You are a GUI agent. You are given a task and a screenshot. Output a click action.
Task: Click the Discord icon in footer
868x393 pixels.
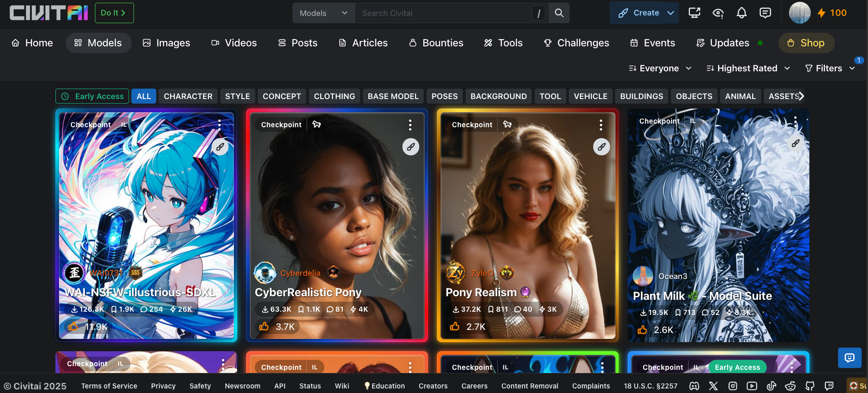click(694, 386)
